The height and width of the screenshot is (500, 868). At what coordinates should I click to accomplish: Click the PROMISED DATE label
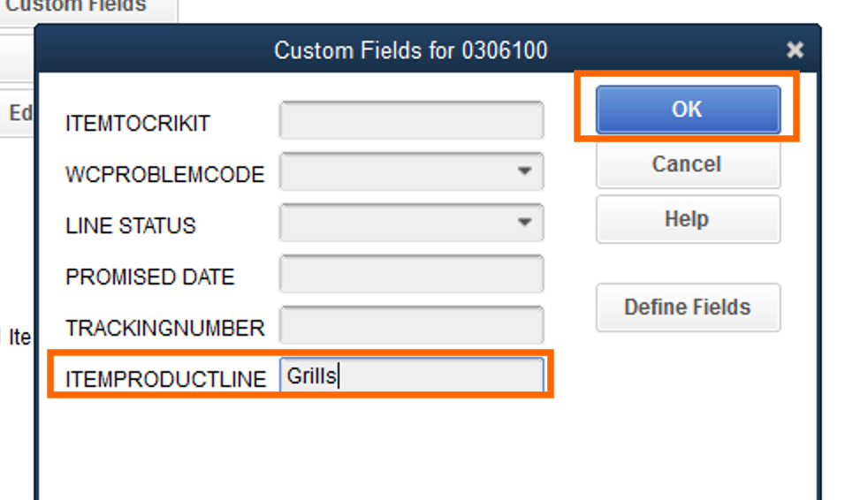coord(149,277)
